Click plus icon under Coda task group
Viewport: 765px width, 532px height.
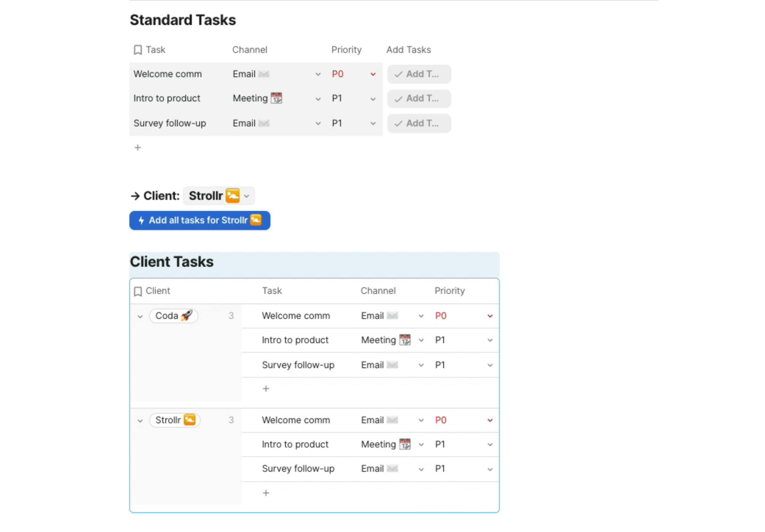pyautogui.click(x=266, y=389)
